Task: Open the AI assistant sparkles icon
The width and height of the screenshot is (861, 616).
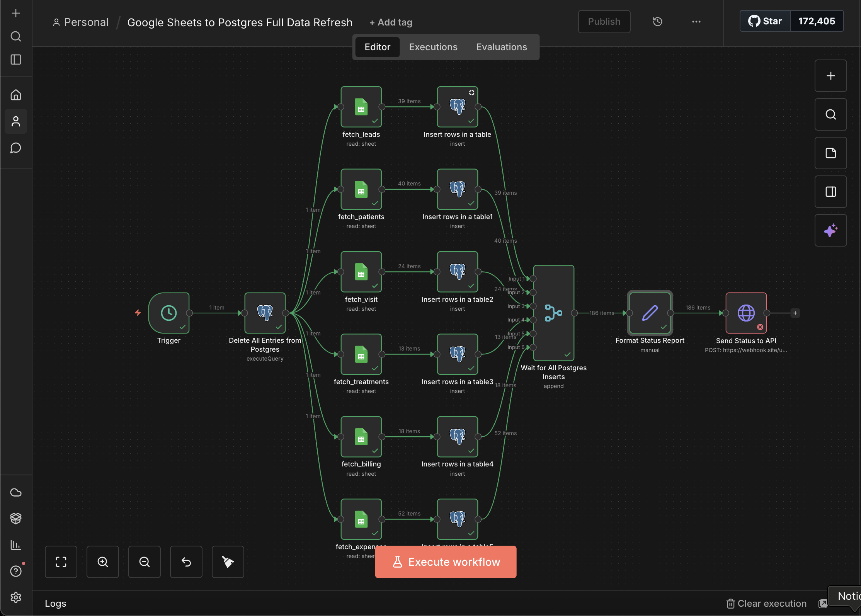Action: point(830,230)
